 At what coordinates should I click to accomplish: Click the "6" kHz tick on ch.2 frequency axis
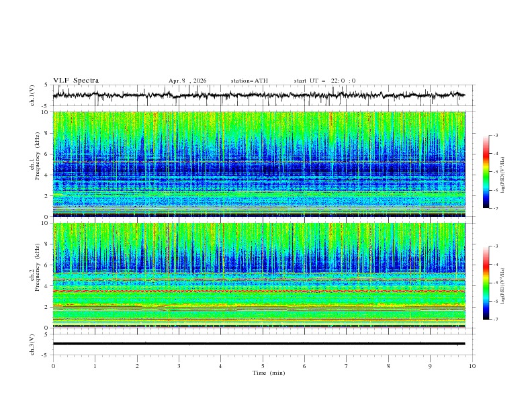coord(46,265)
